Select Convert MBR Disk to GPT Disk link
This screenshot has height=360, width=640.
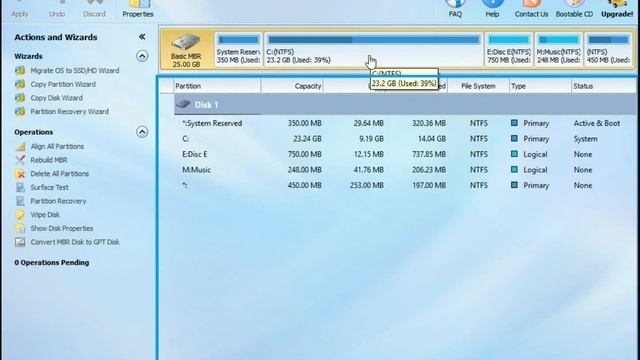click(75, 242)
